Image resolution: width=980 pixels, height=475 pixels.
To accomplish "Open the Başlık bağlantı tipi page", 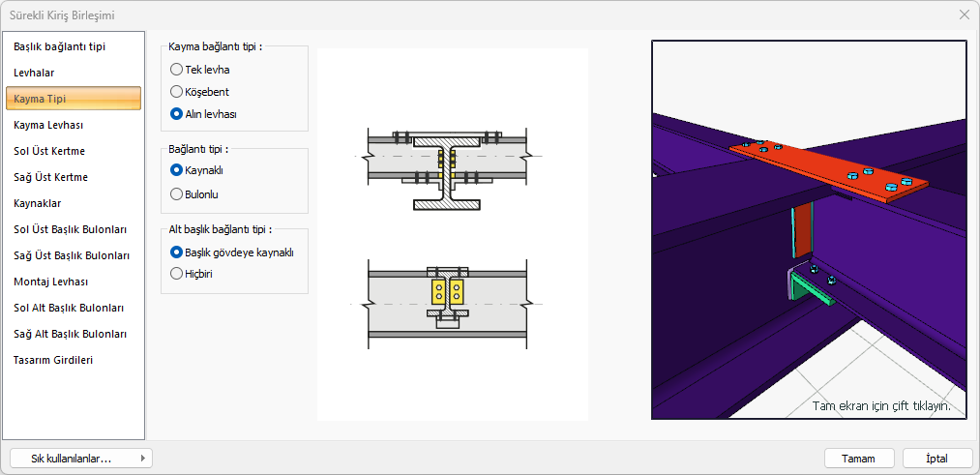I will 74,46.
